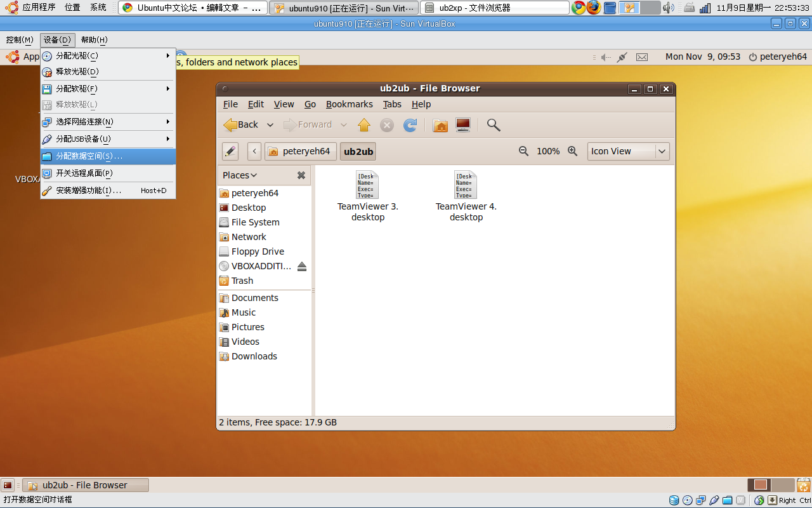812x508 pixels.
Task: Choose 安装增强功能(I)... menu entry
Action: click(x=108, y=190)
